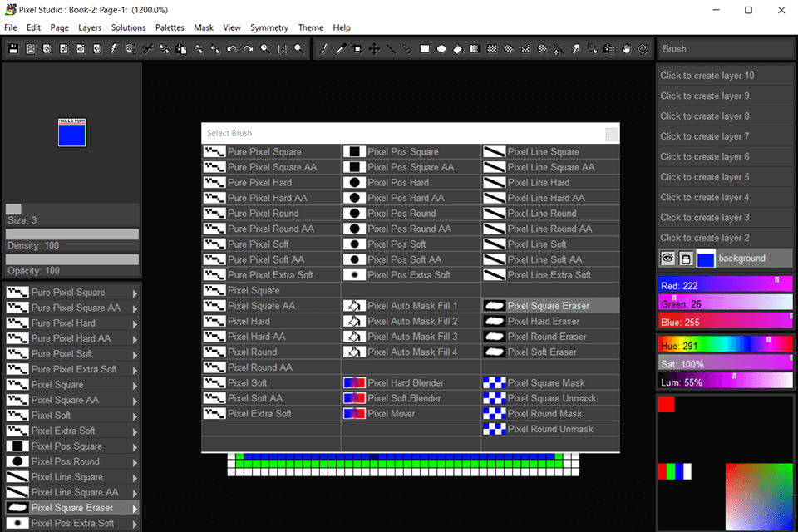Choose Pixel Pos Soft AA in dialog
Image resolution: width=798 pixels, height=532 pixels.
[411, 259]
